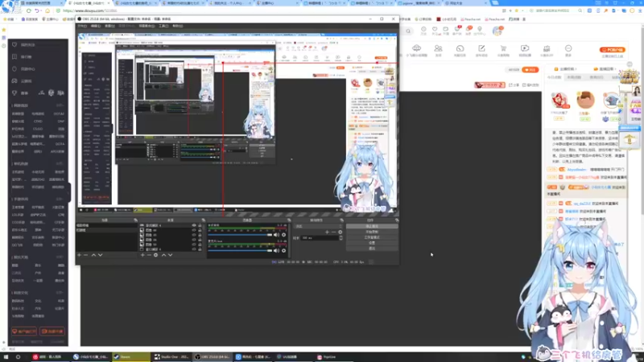Screen dimensions: 644x362
Task: Move scene up in OBS scenes list
Action: click(x=93, y=255)
